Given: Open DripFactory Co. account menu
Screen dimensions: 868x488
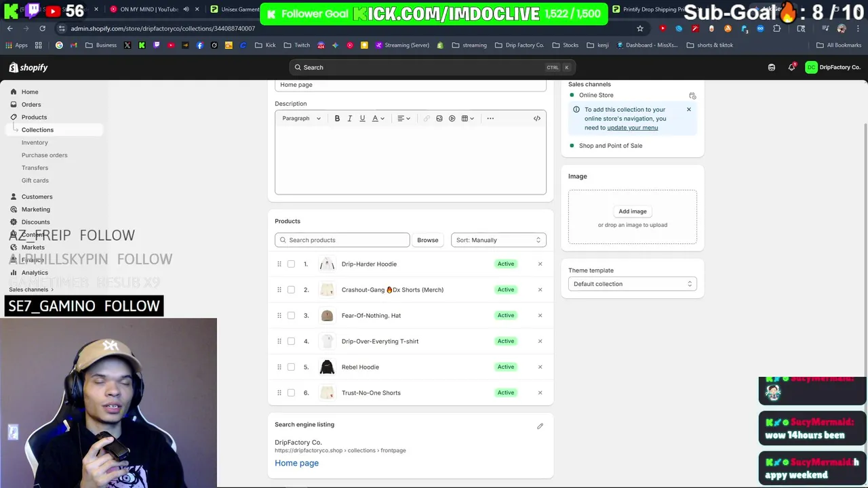Looking at the screenshot, I should coord(833,68).
